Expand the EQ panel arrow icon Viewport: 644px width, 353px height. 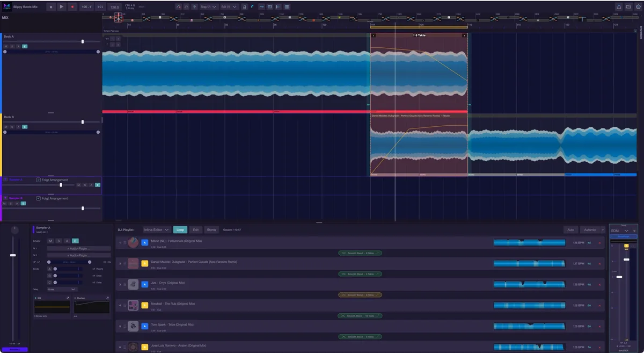click(x=68, y=297)
